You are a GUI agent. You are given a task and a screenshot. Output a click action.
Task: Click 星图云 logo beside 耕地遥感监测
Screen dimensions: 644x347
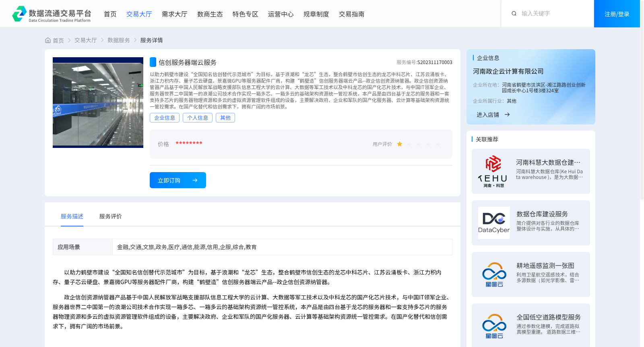pyautogui.click(x=494, y=274)
